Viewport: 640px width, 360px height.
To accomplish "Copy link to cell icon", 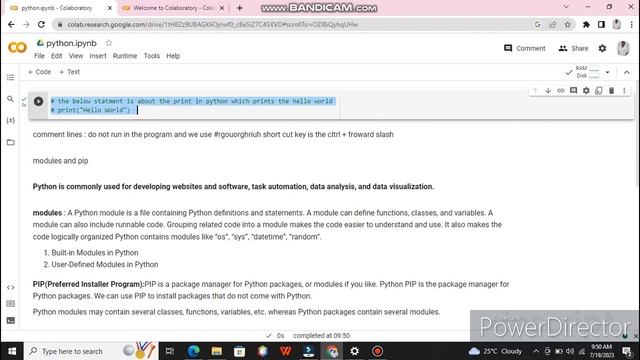I will click(x=560, y=91).
